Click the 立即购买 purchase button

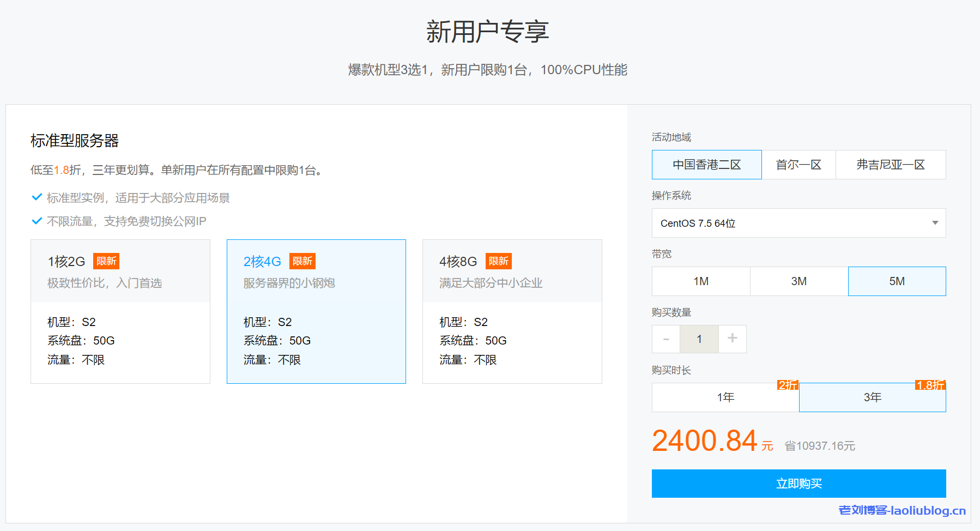[798, 484]
